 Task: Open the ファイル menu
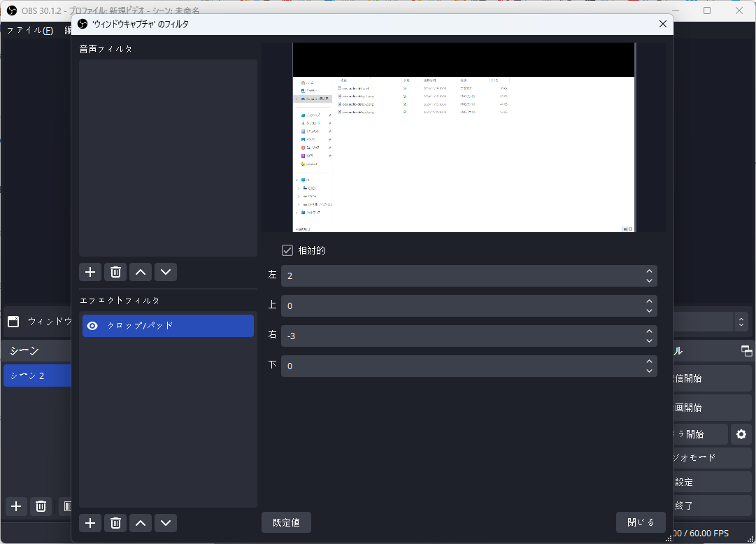tap(29, 30)
